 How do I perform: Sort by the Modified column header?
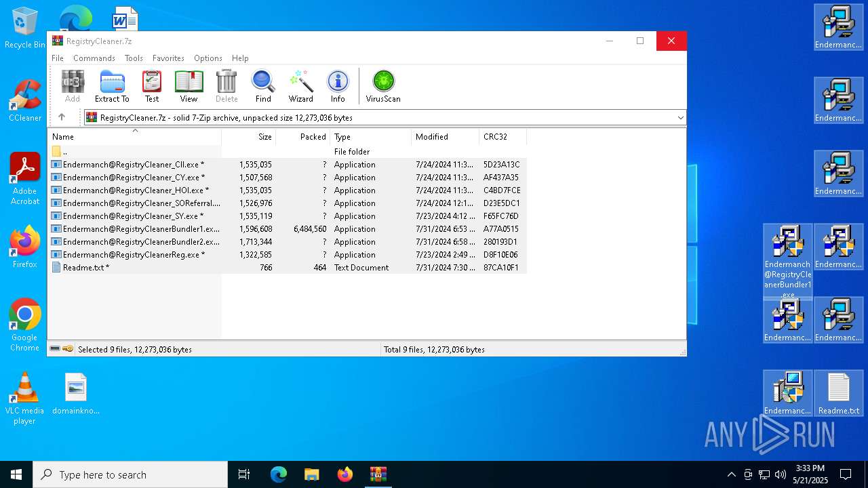[x=445, y=137]
